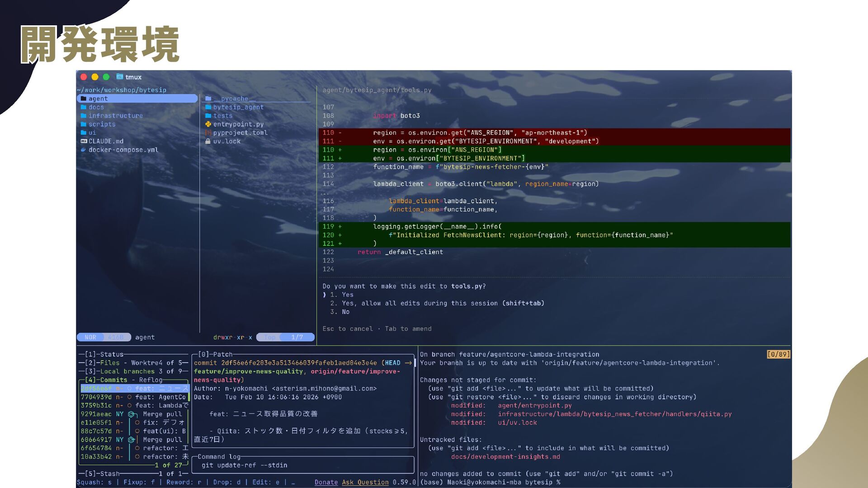Click the agent folder icon
868x488 pixels.
(x=83, y=99)
